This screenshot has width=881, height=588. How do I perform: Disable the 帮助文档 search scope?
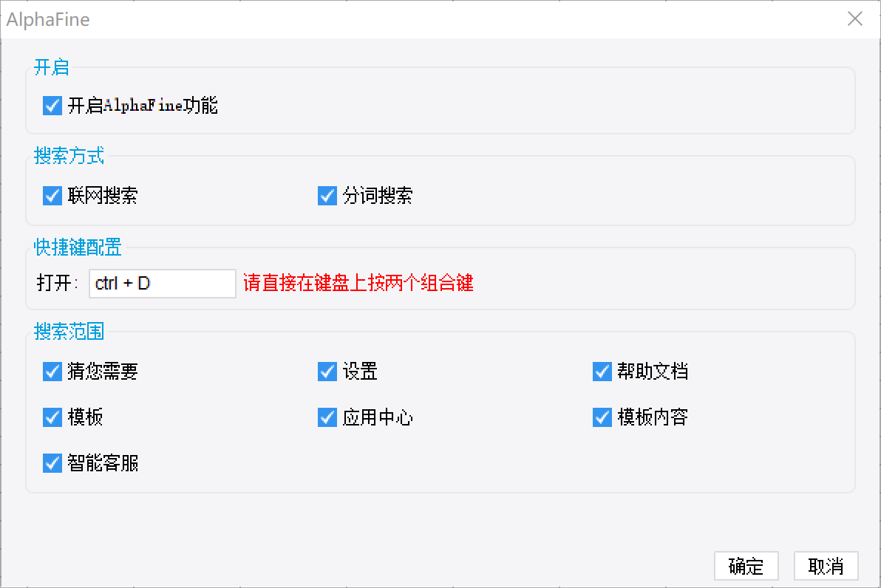click(602, 371)
